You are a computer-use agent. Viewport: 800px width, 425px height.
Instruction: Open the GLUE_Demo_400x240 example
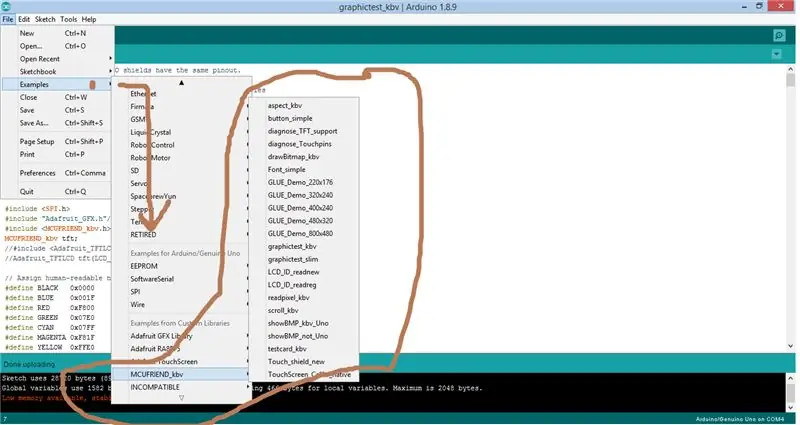(304, 208)
